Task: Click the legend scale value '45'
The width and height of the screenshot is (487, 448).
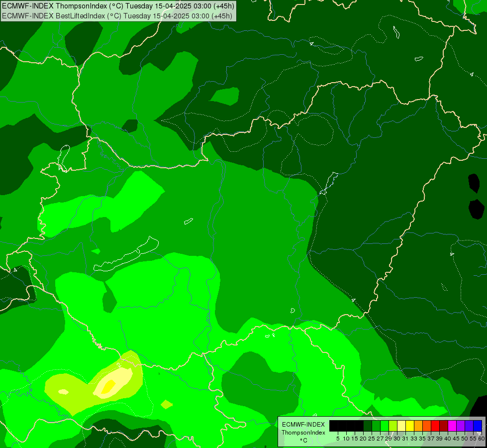Action: [456, 439]
